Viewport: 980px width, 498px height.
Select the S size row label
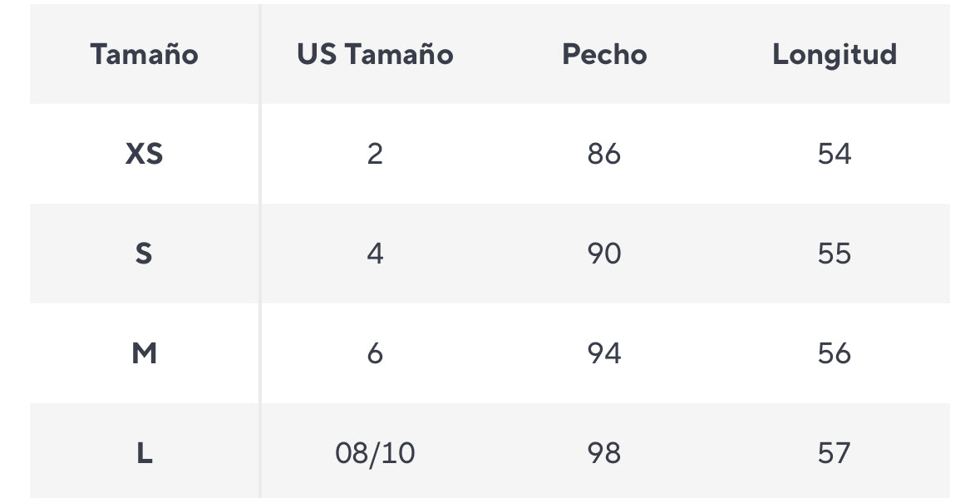(144, 254)
